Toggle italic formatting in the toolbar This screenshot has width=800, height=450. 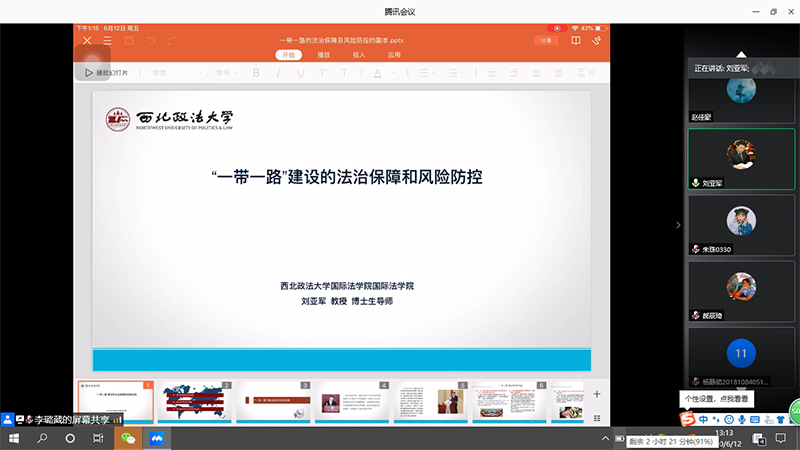(281, 73)
